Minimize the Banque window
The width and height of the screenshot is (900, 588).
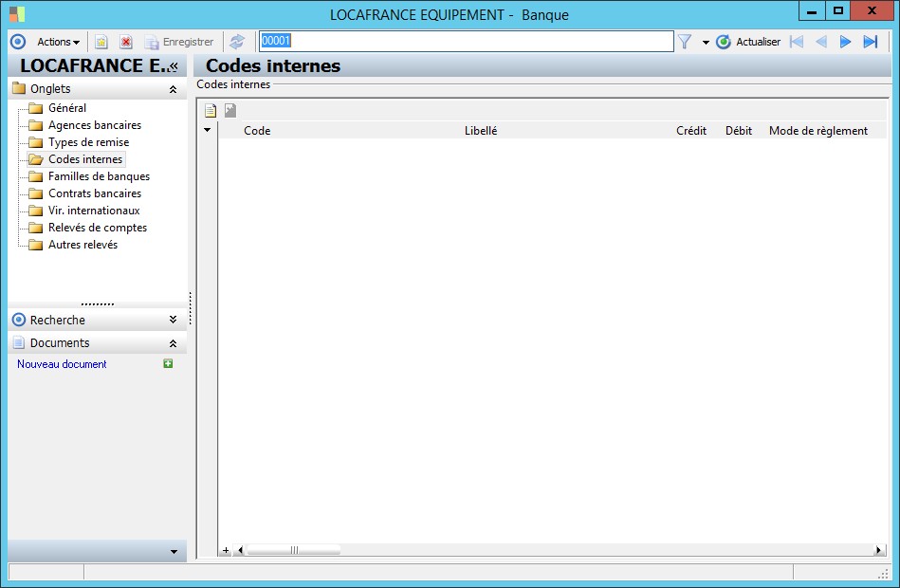click(812, 11)
